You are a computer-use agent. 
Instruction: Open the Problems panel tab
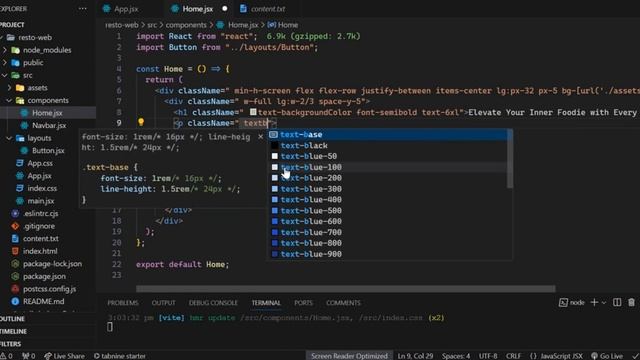tap(123, 303)
